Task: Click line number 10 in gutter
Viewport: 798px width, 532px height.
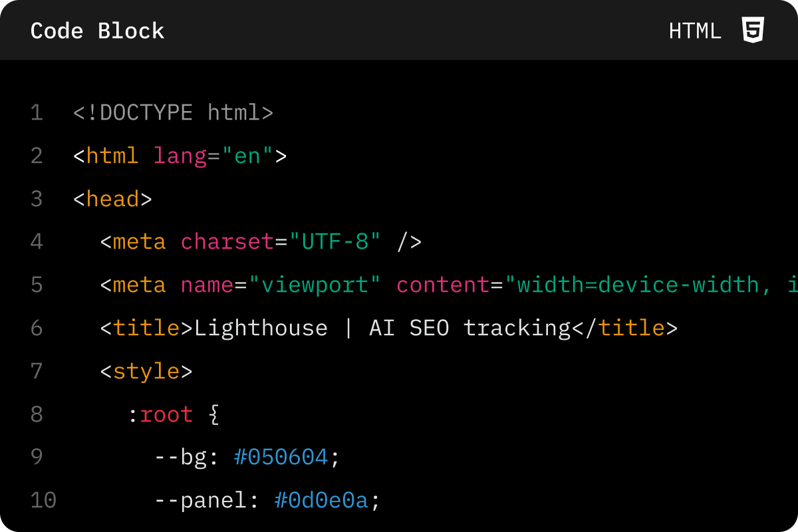Action: [x=43, y=500]
